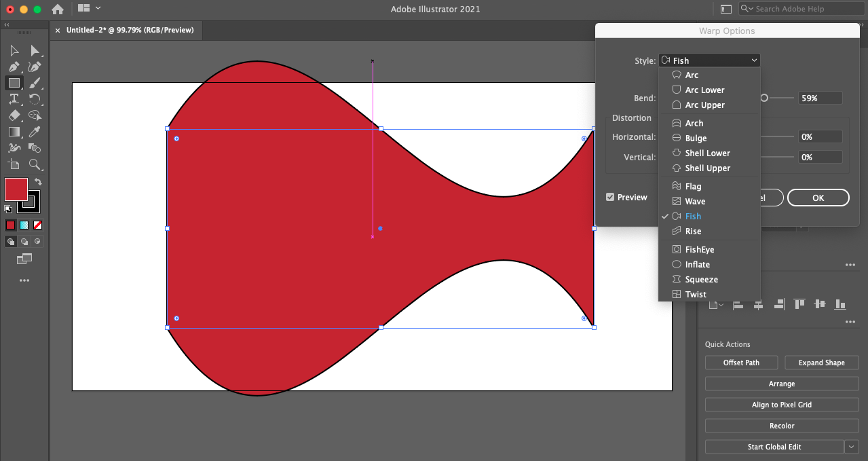Screen dimensions: 868x461
Task: Click the Expand Shape button
Action: click(x=821, y=363)
